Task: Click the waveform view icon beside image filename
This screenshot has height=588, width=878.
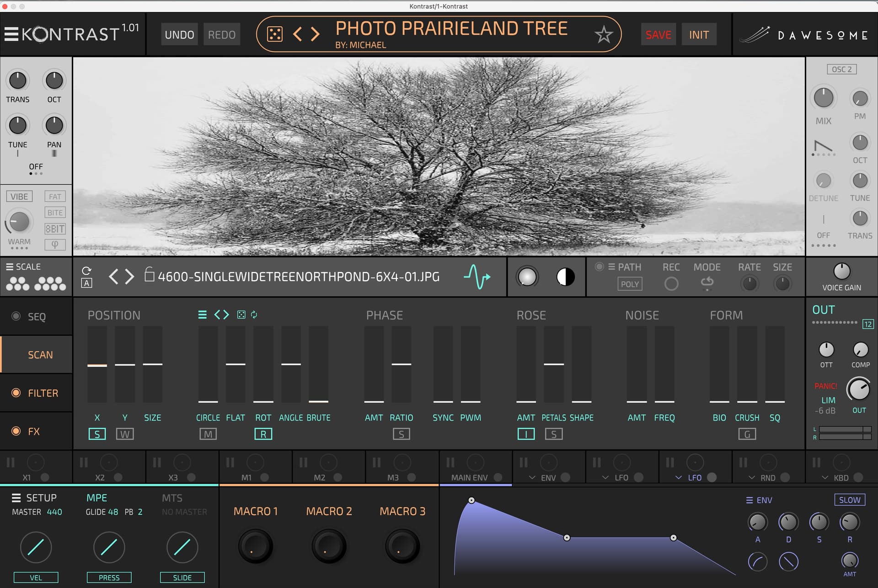Action: pyautogui.click(x=477, y=277)
